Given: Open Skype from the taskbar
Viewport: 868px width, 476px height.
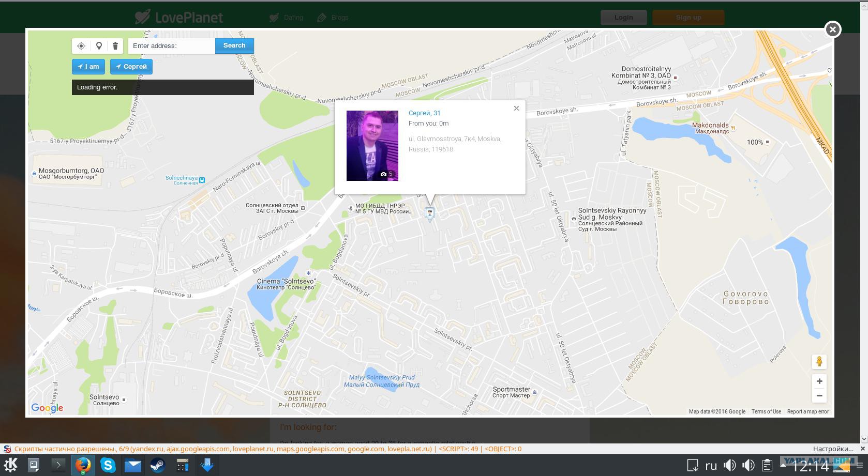Looking at the screenshot, I should click(108, 465).
